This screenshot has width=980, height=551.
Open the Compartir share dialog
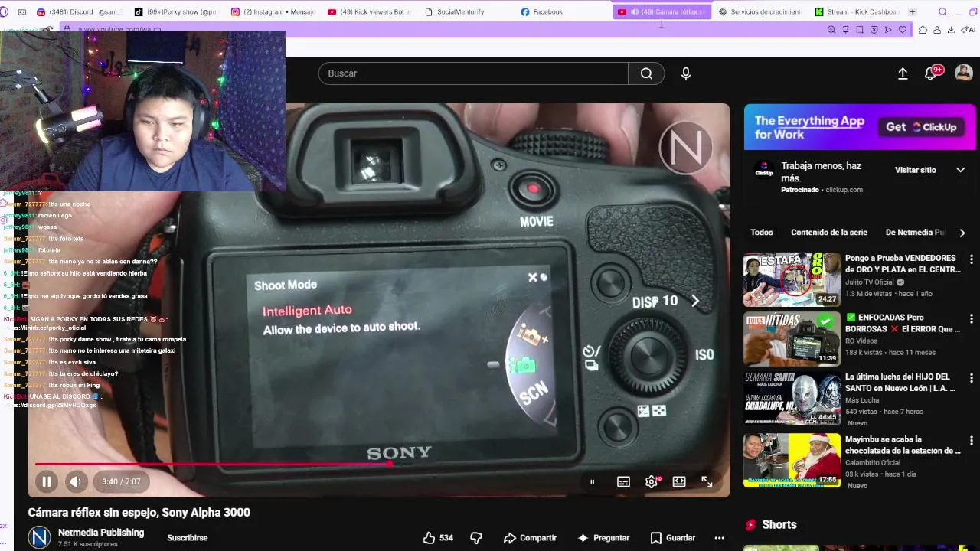530,538
